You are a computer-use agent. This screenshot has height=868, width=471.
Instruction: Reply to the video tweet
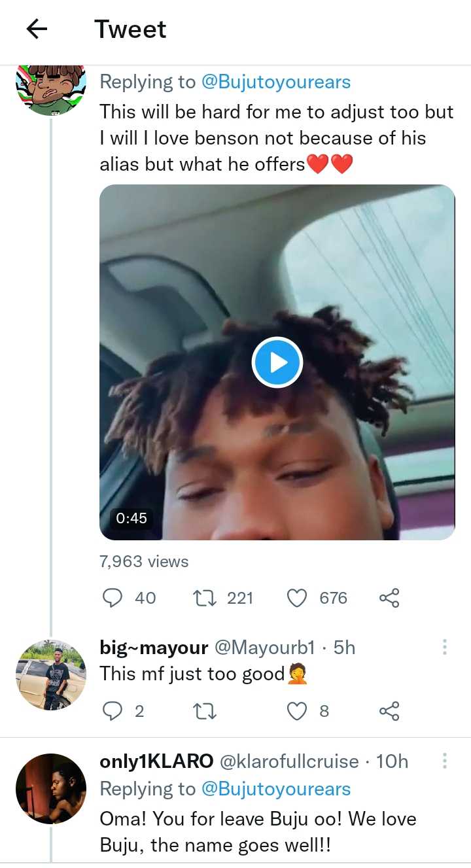114,598
